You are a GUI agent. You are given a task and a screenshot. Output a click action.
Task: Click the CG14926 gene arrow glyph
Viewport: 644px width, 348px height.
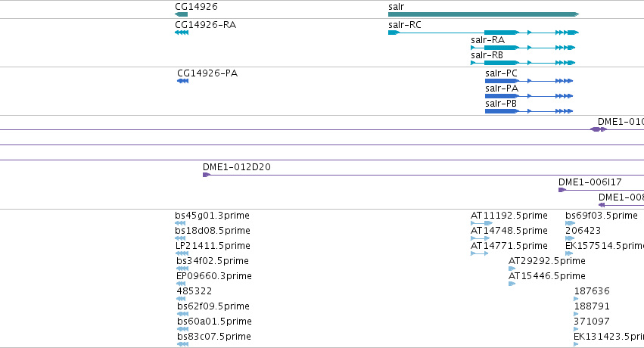181,14
